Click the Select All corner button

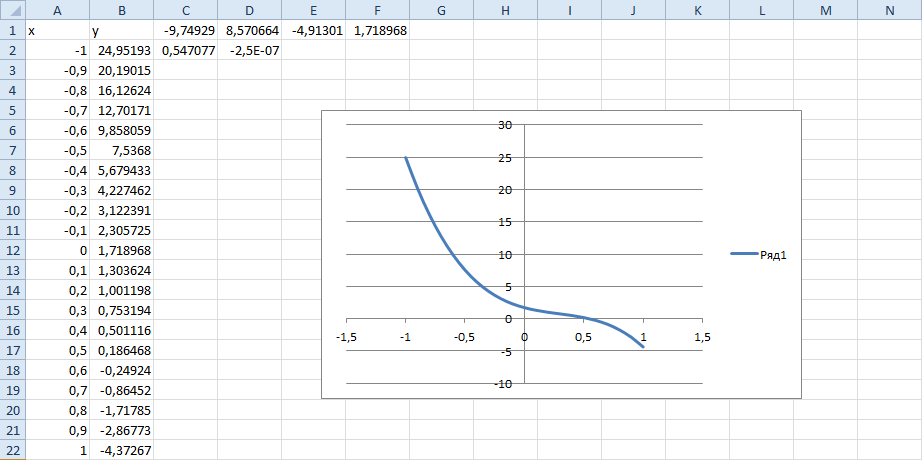[x=12, y=9]
